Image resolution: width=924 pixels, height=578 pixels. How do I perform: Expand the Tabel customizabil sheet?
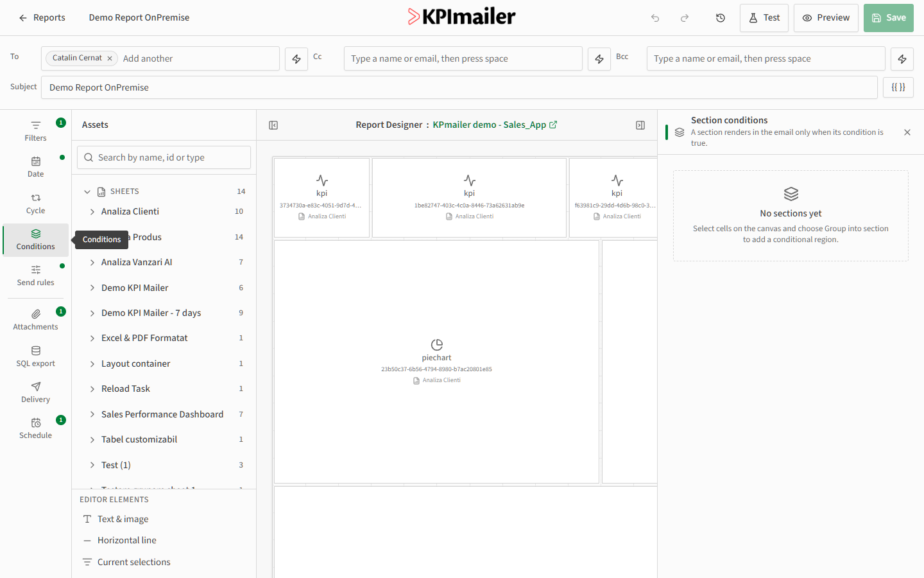tap(92, 439)
